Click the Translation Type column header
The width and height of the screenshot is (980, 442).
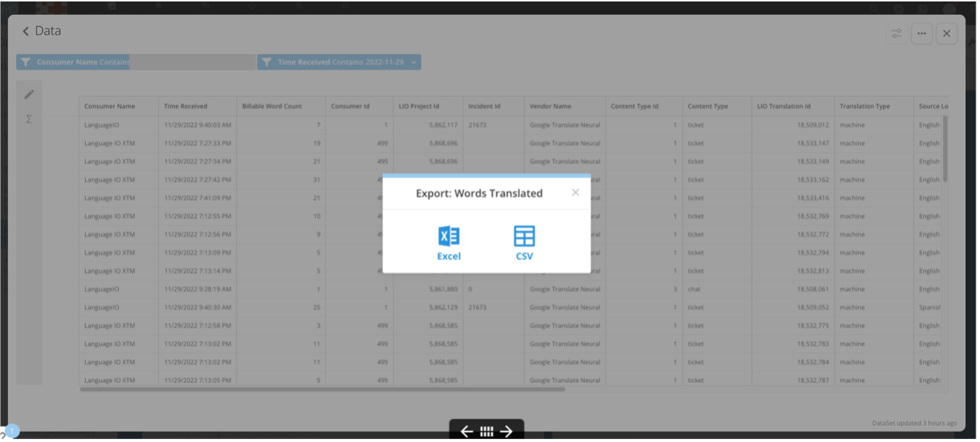865,106
